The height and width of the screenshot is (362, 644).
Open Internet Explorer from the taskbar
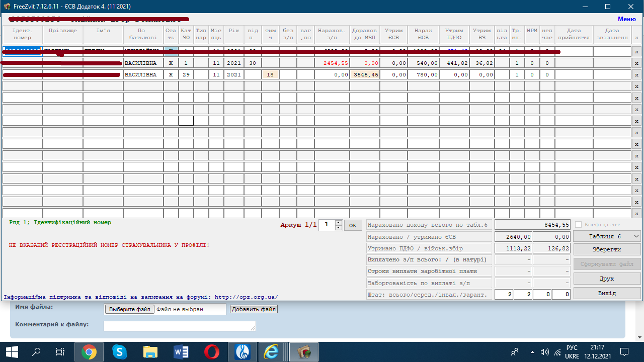(x=272, y=352)
